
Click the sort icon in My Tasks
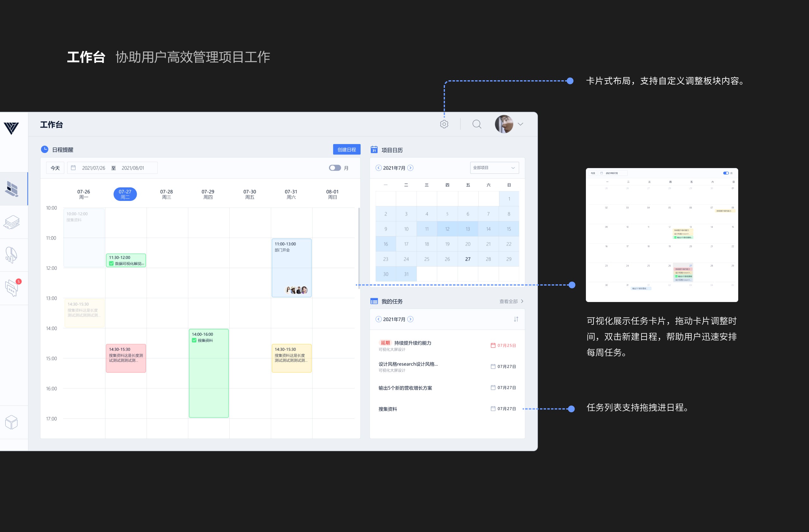coord(516,319)
